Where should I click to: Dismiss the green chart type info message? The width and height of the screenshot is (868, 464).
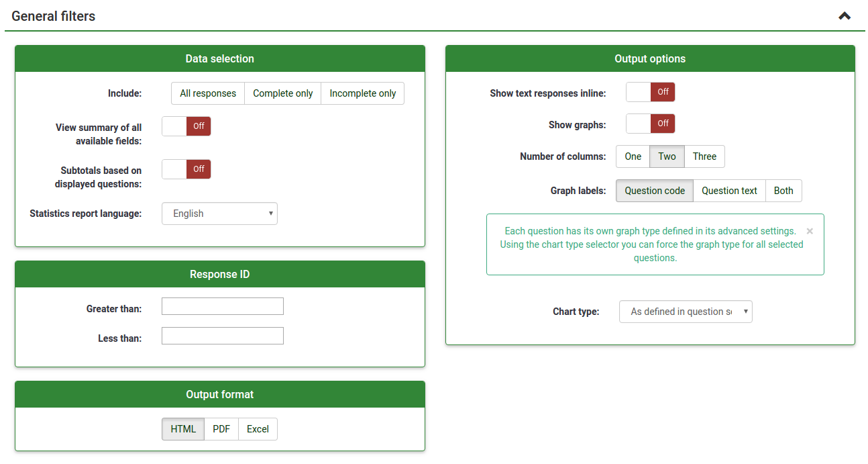pos(810,231)
